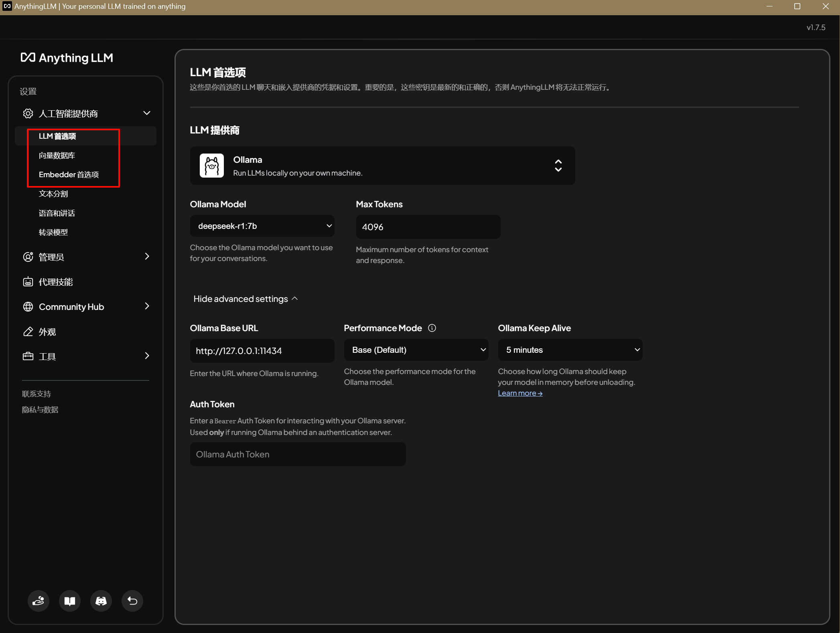This screenshot has width=840, height=633.
Task: Click the 外观 pencil icon
Action: tap(28, 332)
